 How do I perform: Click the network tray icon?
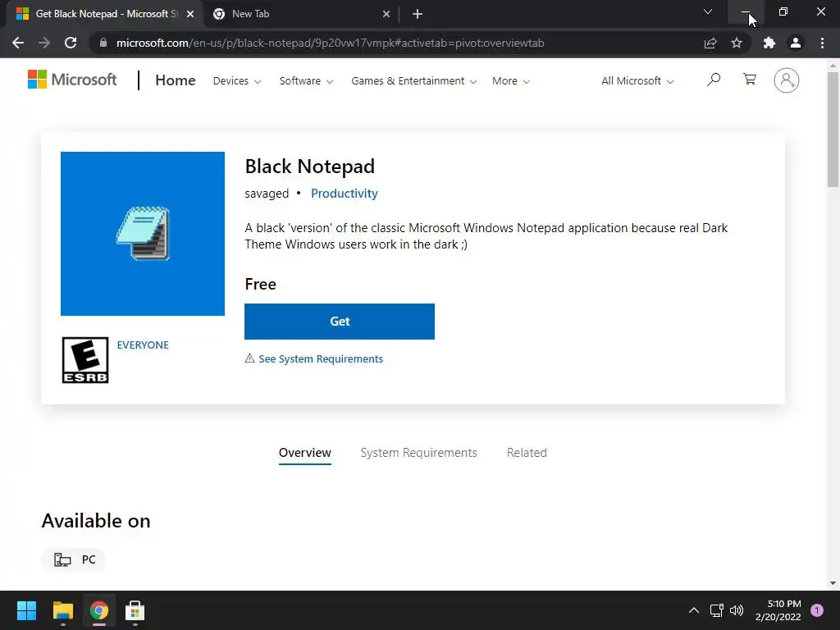point(717,610)
